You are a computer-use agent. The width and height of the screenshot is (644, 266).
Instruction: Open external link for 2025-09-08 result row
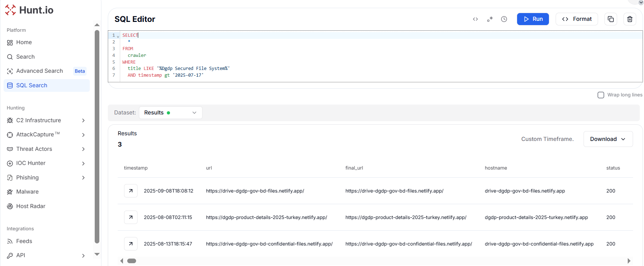(x=131, y=191)
